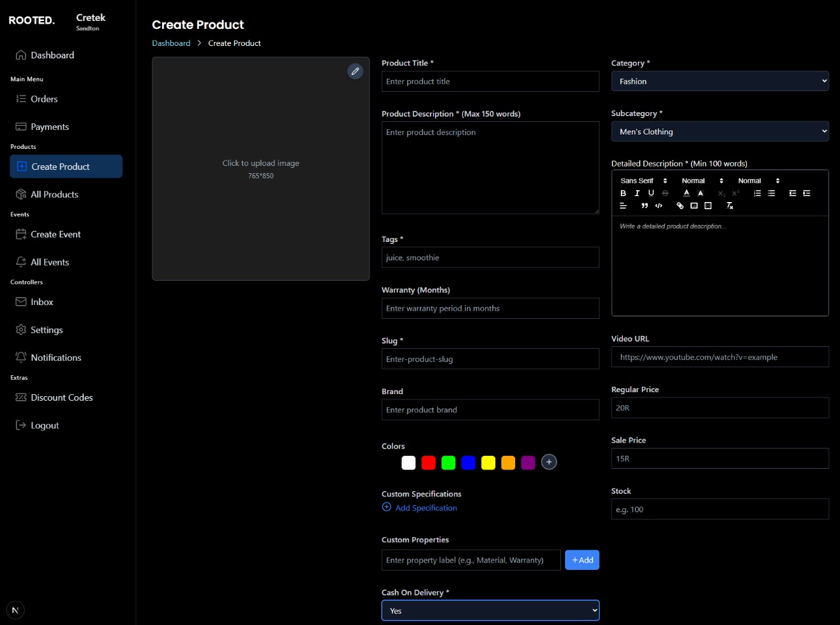Toggle strikethrough formatting in the editor
The width and height of the screenshot is (840, 625).
665,192
